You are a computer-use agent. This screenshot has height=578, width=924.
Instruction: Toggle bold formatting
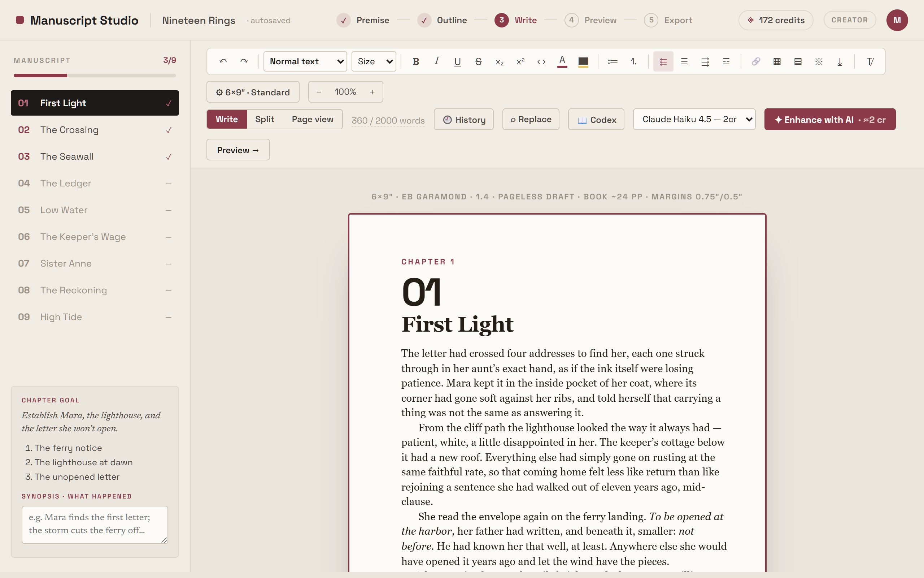pos(416,61)
